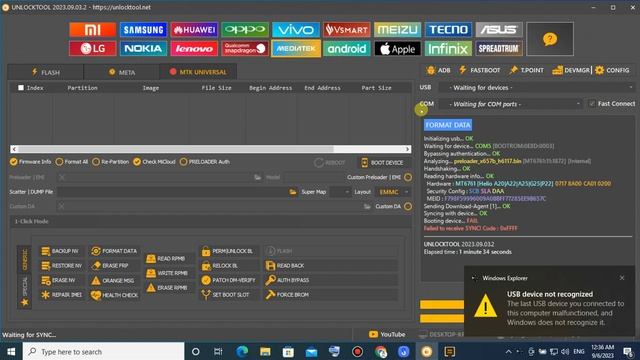
Task: Click the PERM|UNLOCK BL button
Action: (229, 251)
